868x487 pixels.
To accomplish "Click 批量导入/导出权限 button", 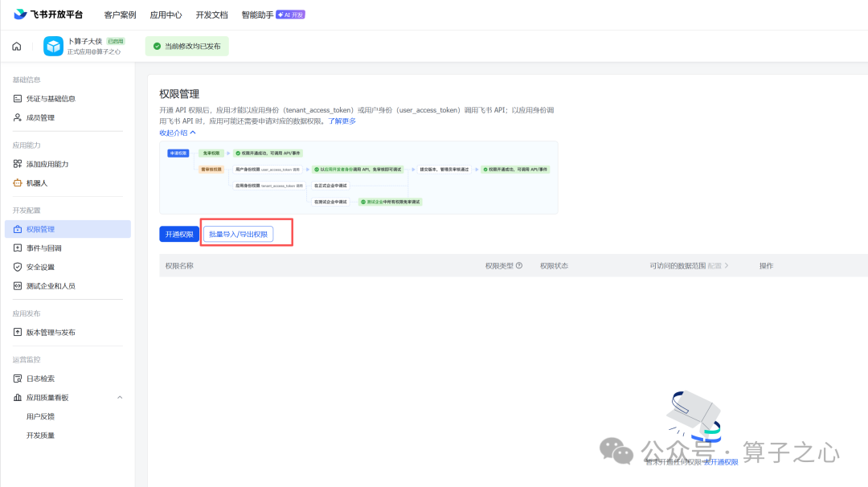I will pos(238,234).
